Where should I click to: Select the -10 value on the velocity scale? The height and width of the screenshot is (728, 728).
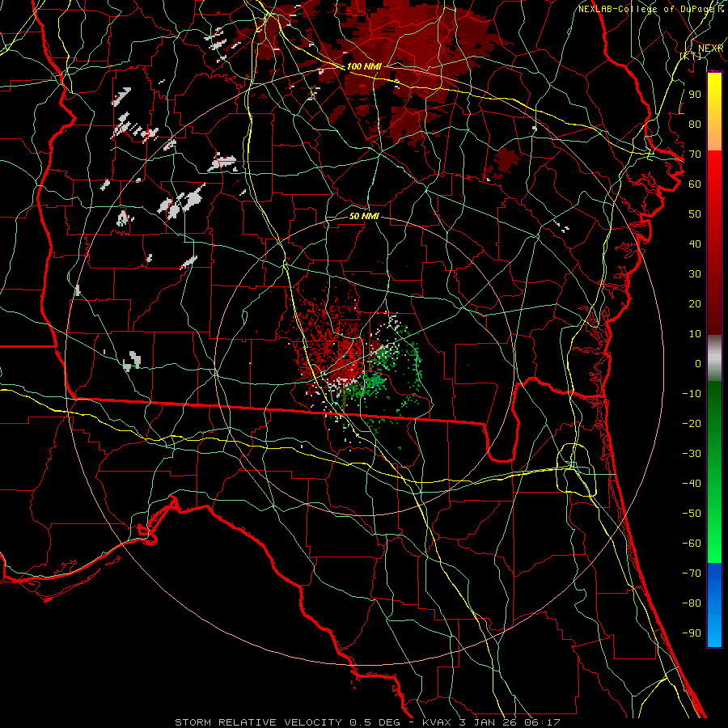pos(692,394)
